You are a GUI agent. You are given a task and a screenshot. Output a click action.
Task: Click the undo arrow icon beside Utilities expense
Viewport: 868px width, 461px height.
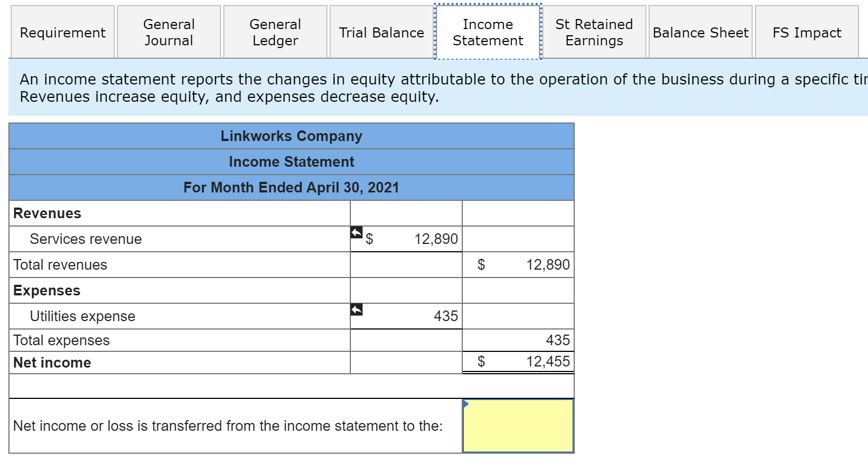pos(356,309)
